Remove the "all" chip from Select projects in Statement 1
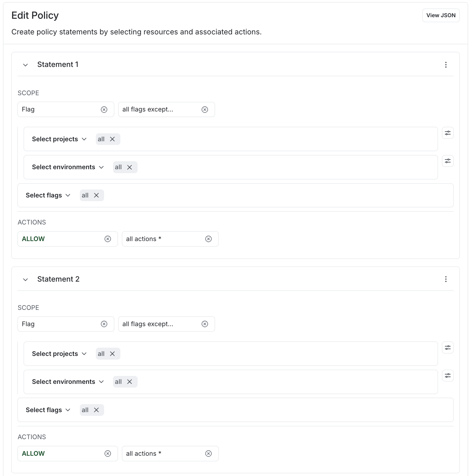The height and width of the screenshot is (476, 473). (113, 139)
